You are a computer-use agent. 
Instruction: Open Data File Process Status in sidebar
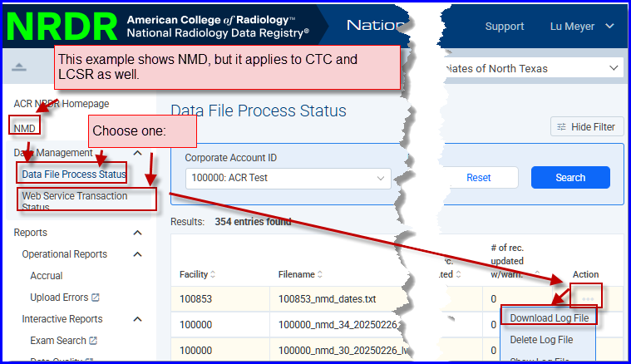click(x=74, y=175)
